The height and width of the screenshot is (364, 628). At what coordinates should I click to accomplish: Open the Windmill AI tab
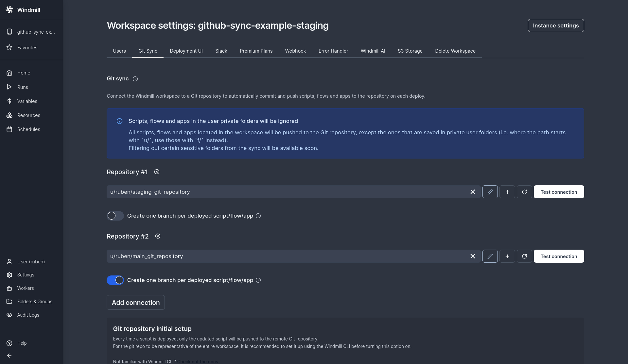click(373, 51)
